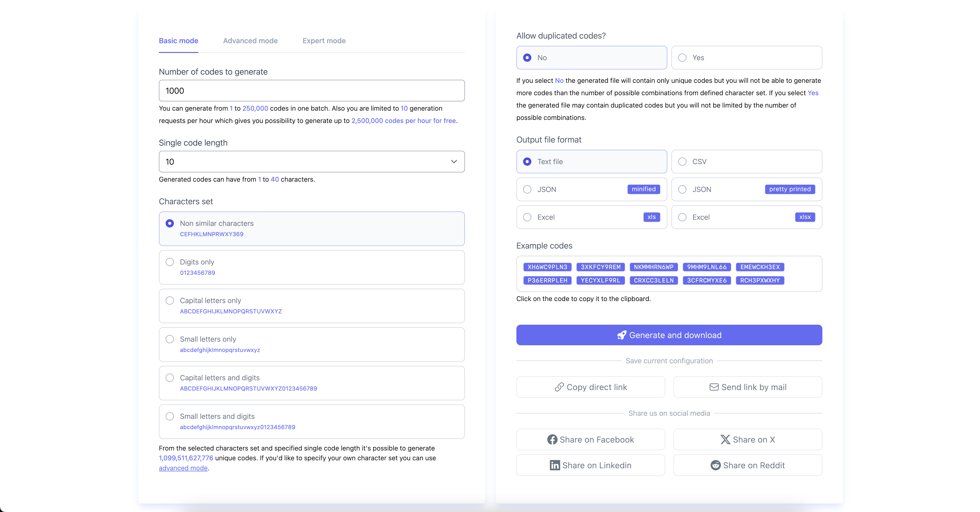Viewport: 980px width, 512px height.
Task: Click the Facebook icon to share
Action: point(552,439)
